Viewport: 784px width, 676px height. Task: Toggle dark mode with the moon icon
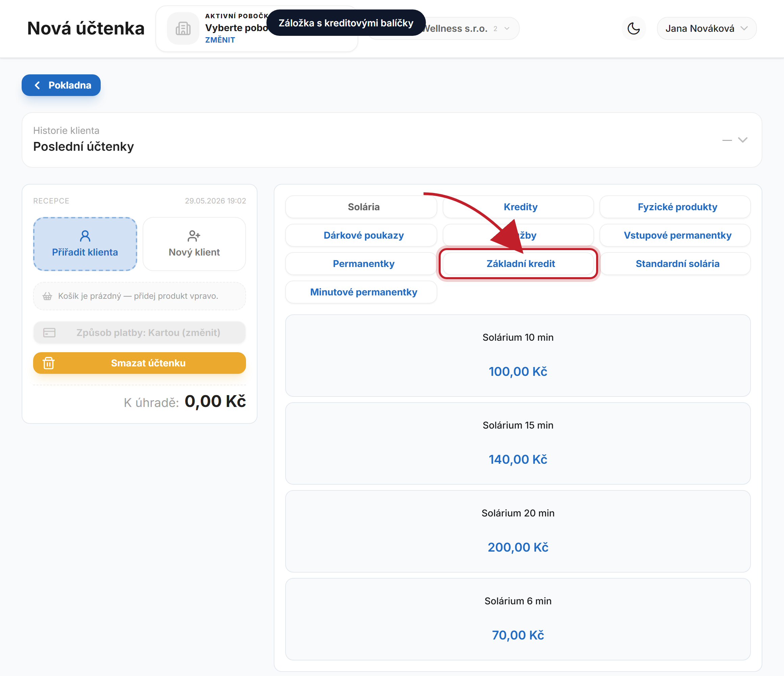(634, 28)
